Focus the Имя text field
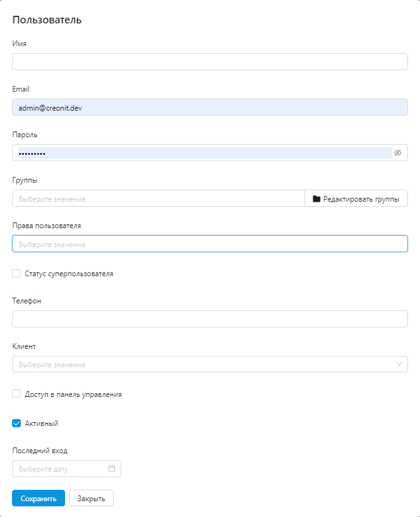420x517 pixels. 210,62
